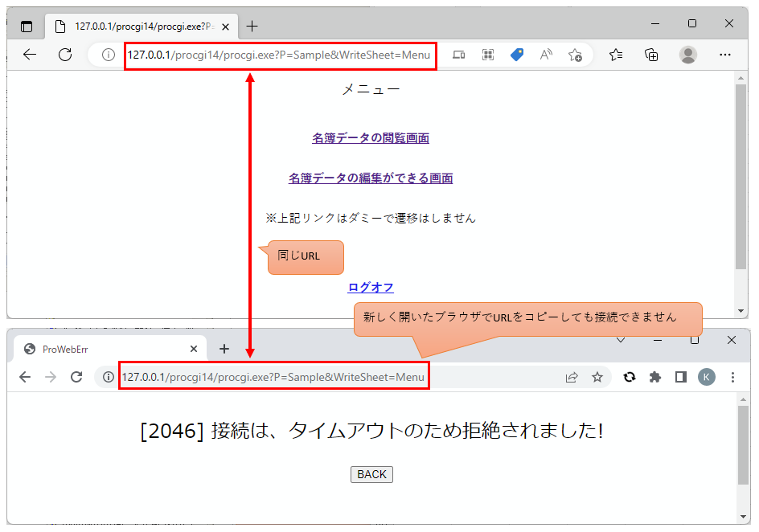This screenshot has height=532, width=759.
Task: Go forward in the Chrome window
Action: (x=51, y=377)
